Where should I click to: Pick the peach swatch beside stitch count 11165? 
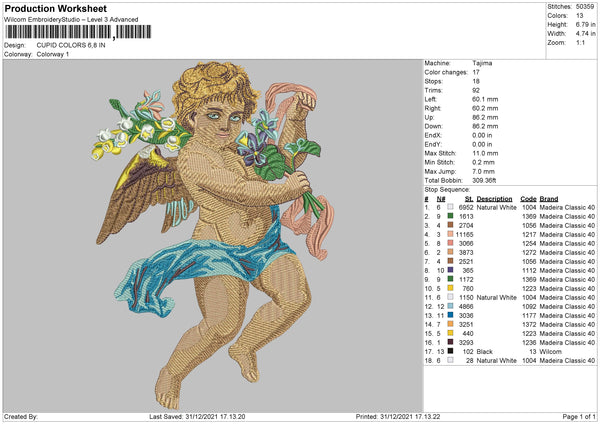(x=450, y=234)
